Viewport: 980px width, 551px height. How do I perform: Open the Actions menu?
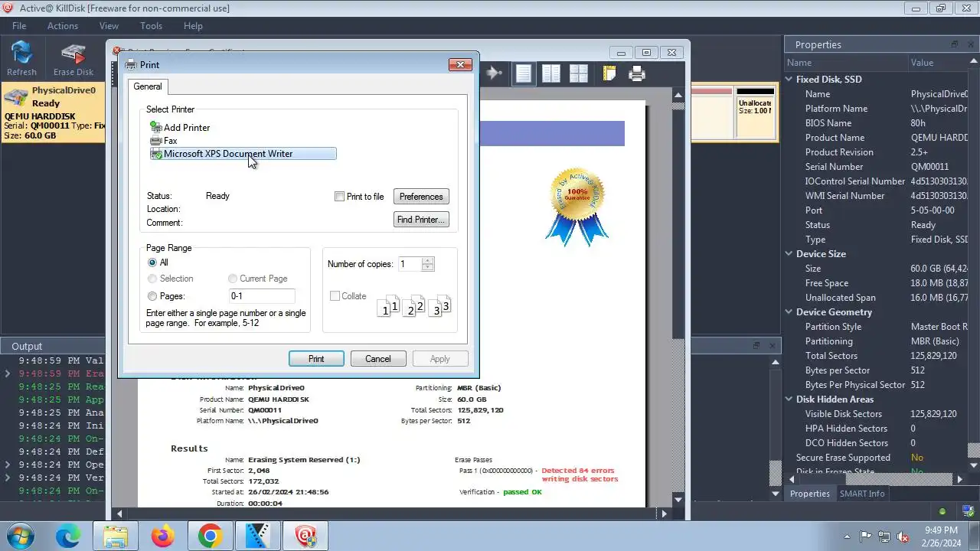coord(63,26)
